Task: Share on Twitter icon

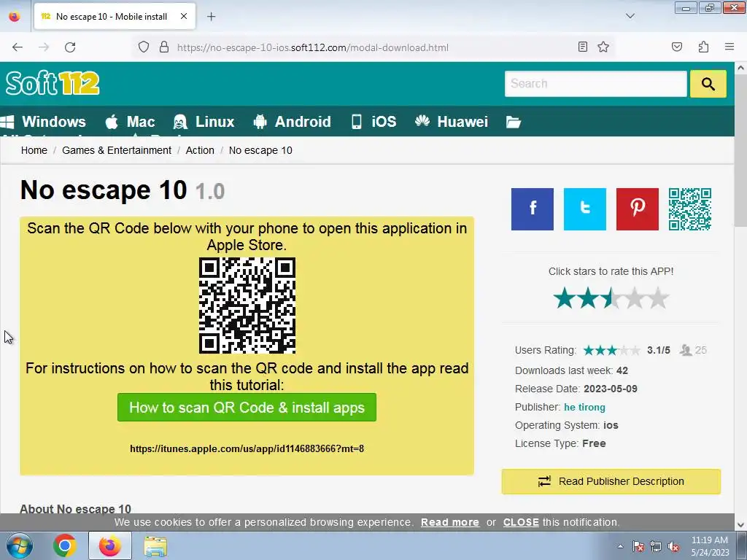Action: coord(584,209)
